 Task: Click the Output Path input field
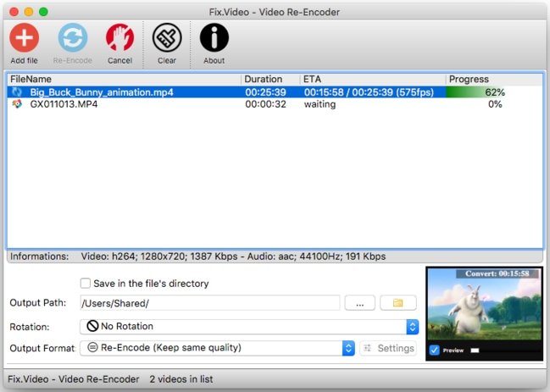tap(210, 302)
